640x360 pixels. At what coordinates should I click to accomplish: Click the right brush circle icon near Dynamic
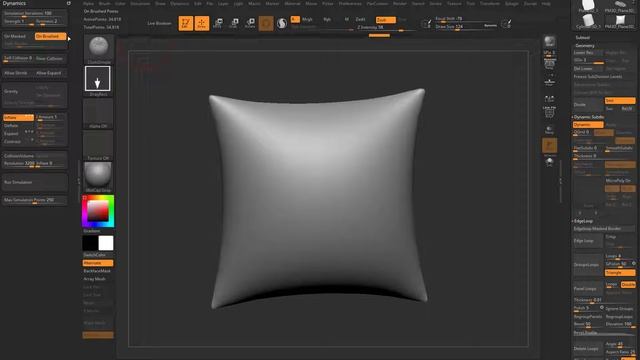(506, 24)
